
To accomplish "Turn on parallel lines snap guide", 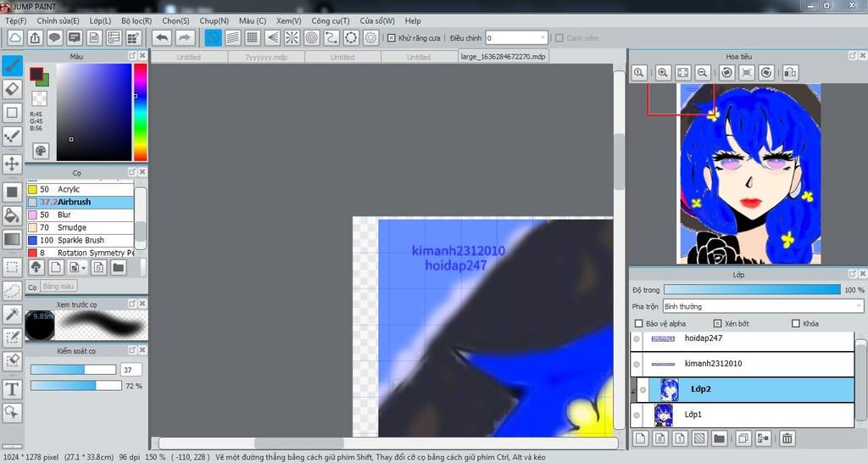I will coord(232,37).
